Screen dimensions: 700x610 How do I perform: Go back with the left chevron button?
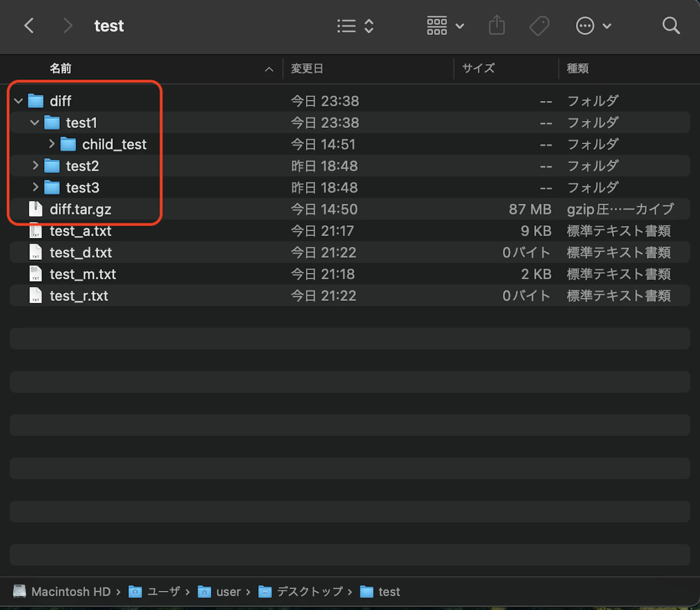[29, 25]
